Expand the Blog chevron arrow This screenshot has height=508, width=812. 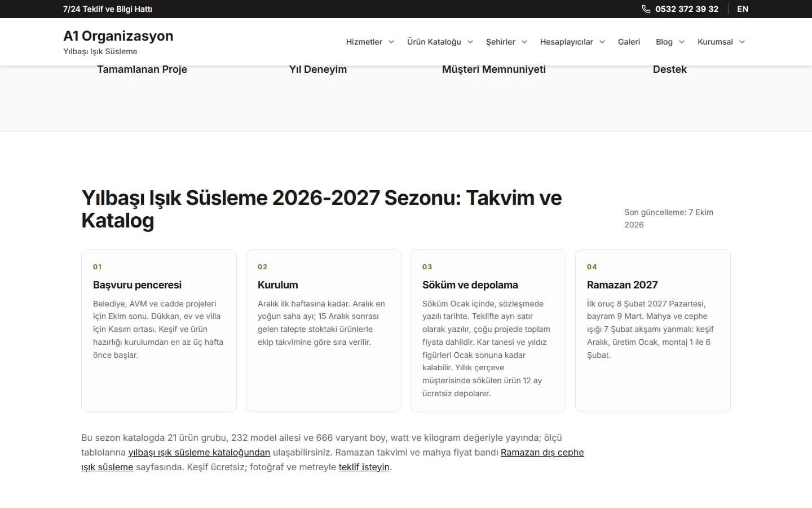coord(682,42)
